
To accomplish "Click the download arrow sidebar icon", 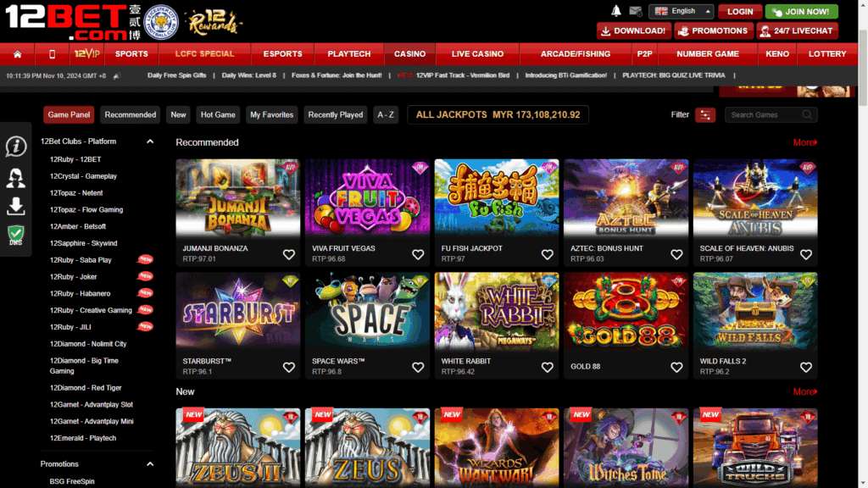I will coord(16,206).
